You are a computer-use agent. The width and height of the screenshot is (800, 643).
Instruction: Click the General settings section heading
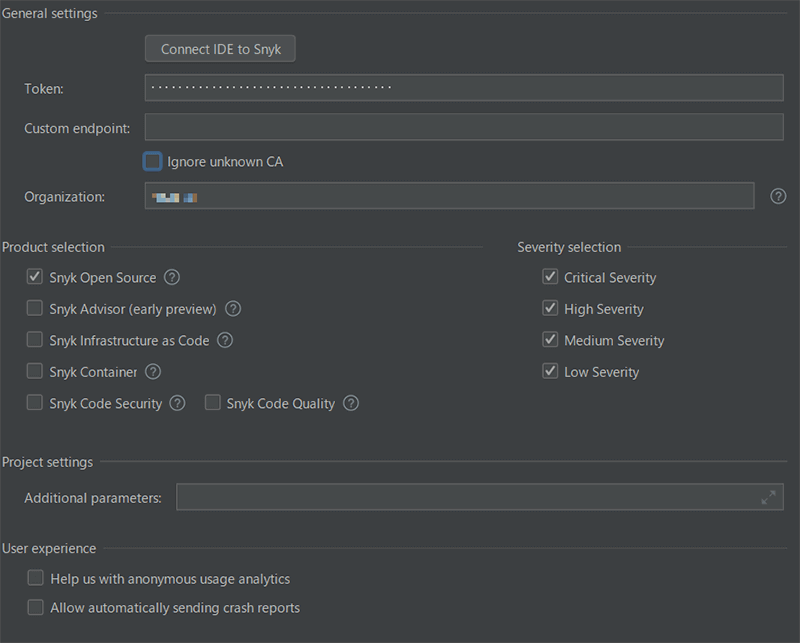pyautogui.click(x=49, y=13)
